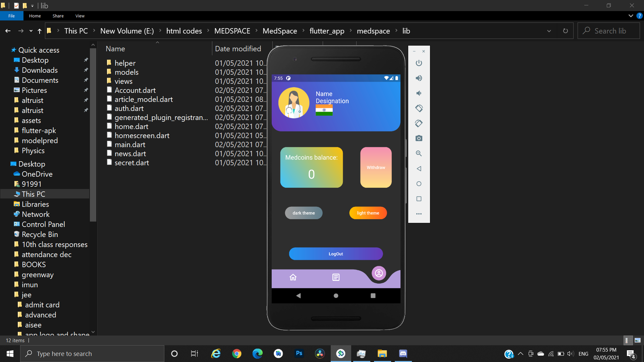Expand the address bar history dropdown
The height and width of the screenshot is (362, 644).
549,31
